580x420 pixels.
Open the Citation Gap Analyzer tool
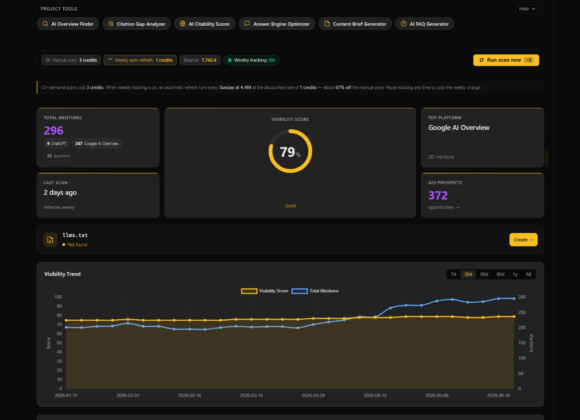click(136, 24)
